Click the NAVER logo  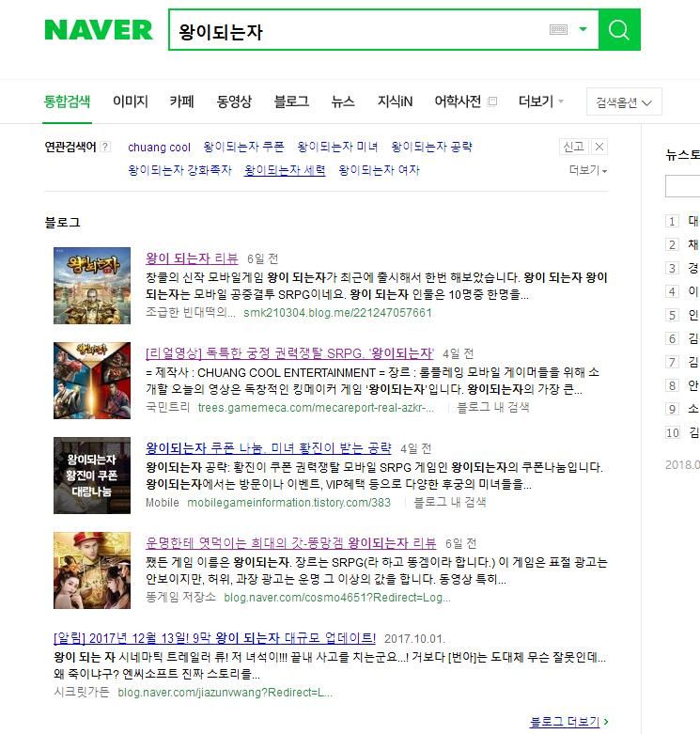[x=99, y=30]
